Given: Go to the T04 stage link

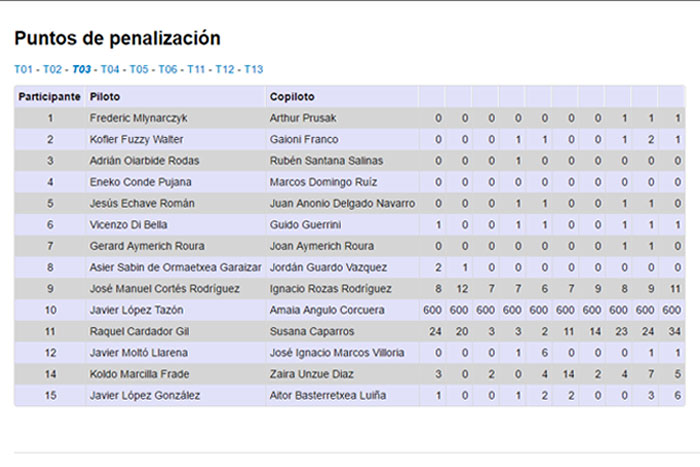Looking at the screenshot, I should (x=110, y=70).
